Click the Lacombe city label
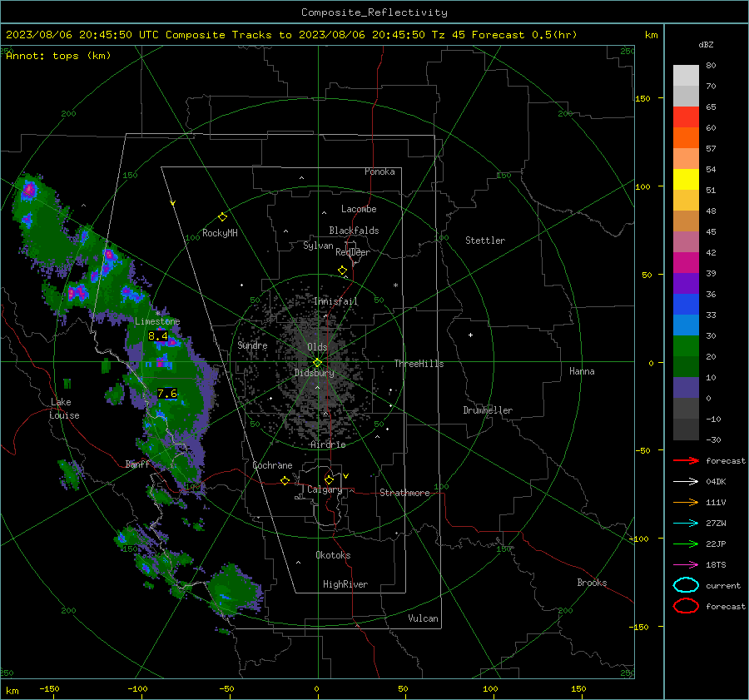This screenshot has width=749, height=700. [359, 209]
